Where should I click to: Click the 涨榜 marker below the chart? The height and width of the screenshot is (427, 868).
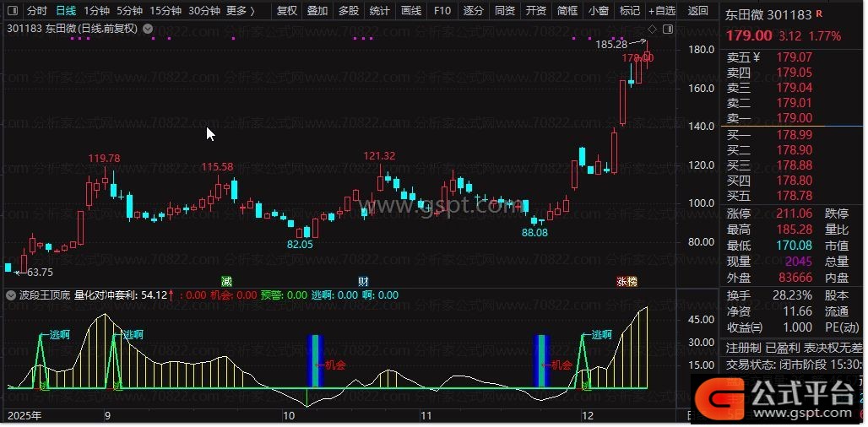(x=627, y=281)
